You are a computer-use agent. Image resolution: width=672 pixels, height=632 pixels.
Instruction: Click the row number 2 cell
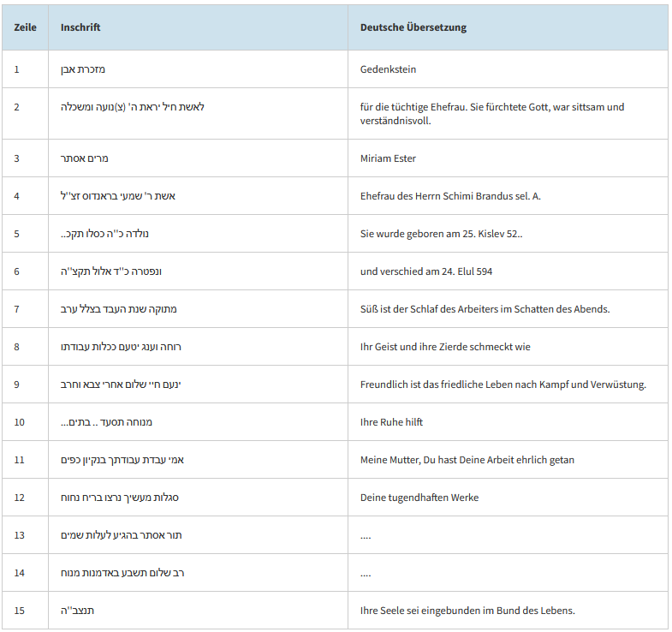coord(17,107)
